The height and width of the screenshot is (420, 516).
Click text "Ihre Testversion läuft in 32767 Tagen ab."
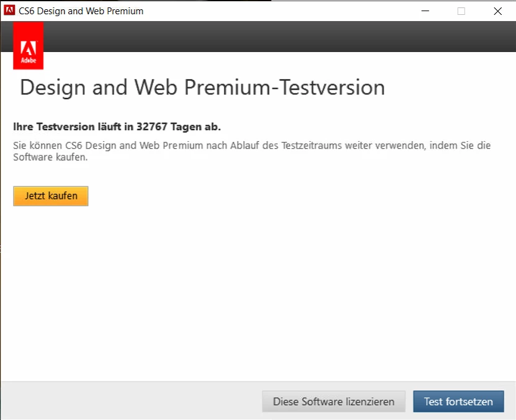pyautogui.click(x=117, y=127)
